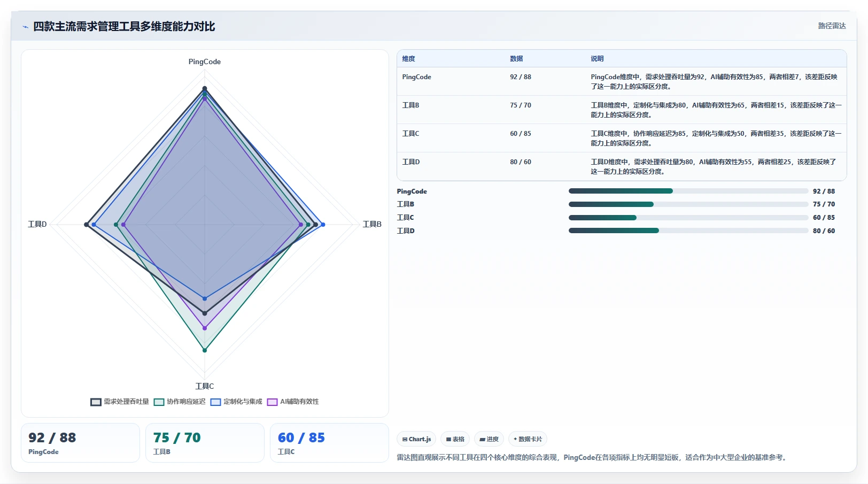Select the 工具B row name in the table
Screen dimensions: 868x484
410,105
